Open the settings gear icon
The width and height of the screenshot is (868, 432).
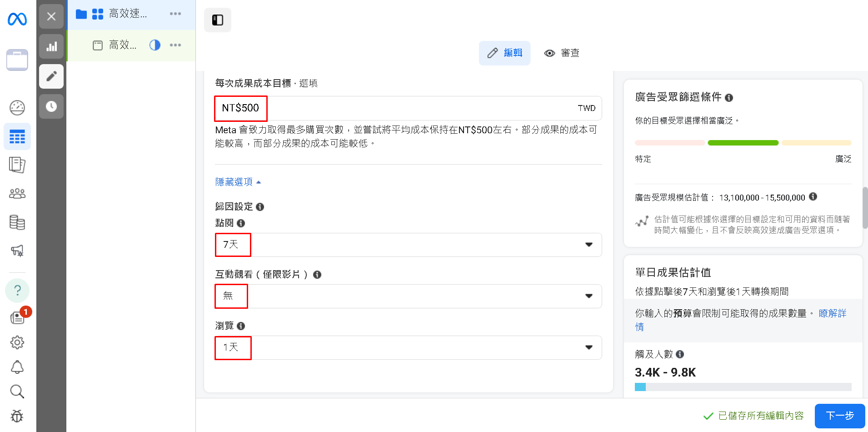click(x=17, y=342)
